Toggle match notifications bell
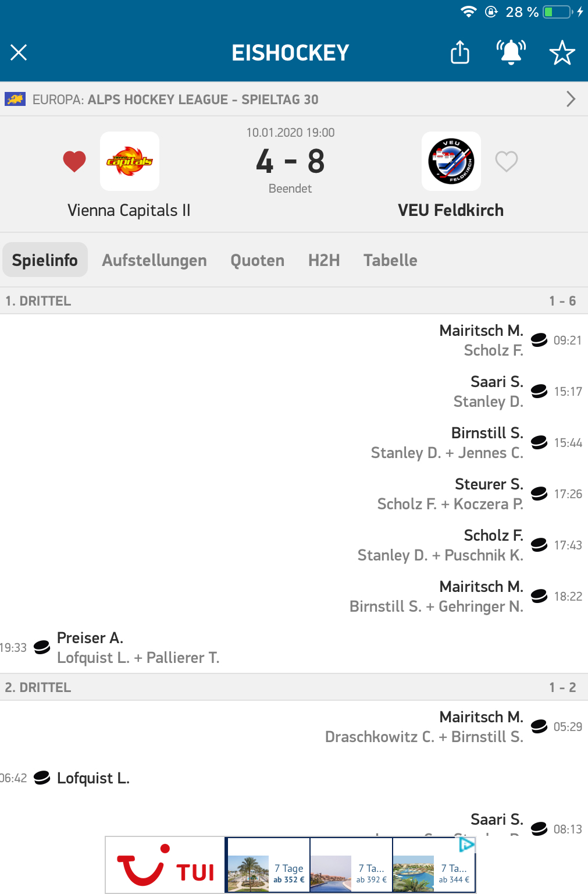Screen dimensions: 588x894 point(511,52)
